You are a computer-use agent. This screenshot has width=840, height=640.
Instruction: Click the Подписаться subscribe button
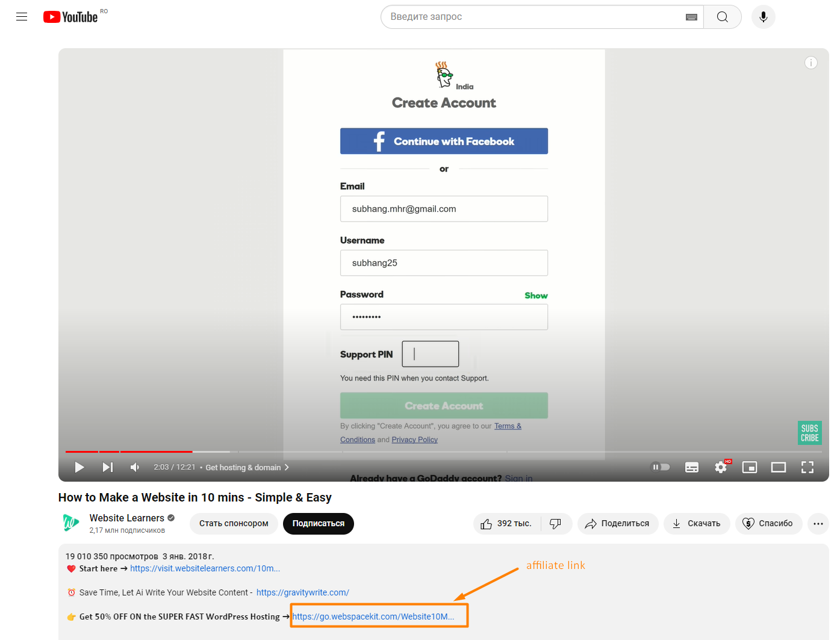[x=318, y=523]
